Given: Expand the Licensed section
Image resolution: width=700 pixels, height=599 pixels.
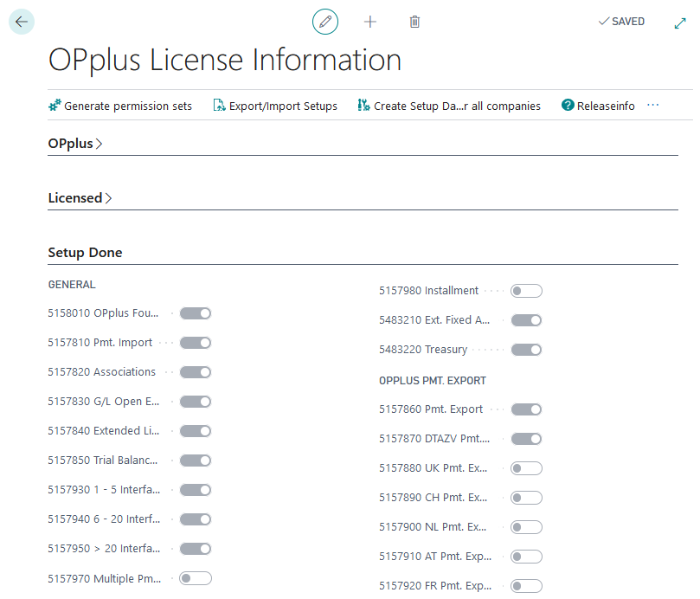Looking at the screenshot, I should pyautogui.click(x=80, y=197).
